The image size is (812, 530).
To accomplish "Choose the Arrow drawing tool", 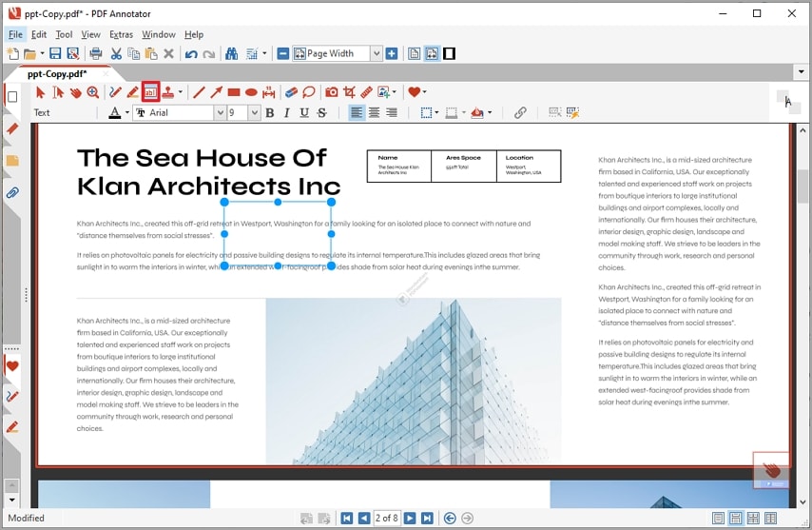I will click(x=216, y=92).
